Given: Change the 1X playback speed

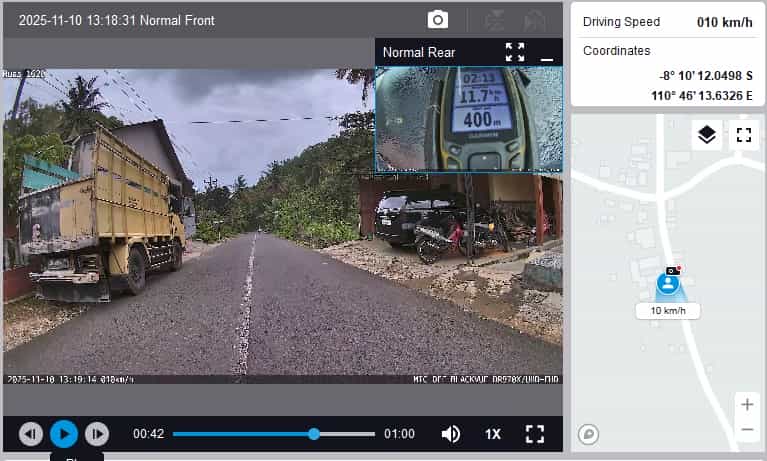Looking at the screenshot, I should (493, 434).
